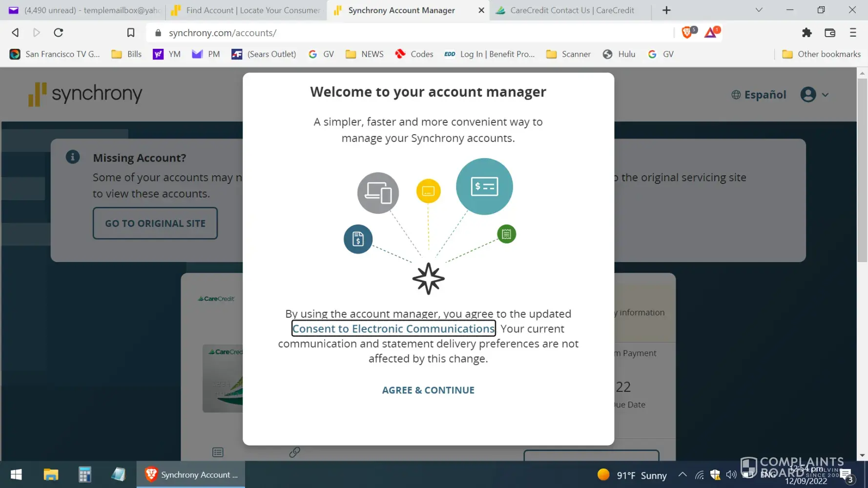Switch to the Find Account tab

click(246, 10)
